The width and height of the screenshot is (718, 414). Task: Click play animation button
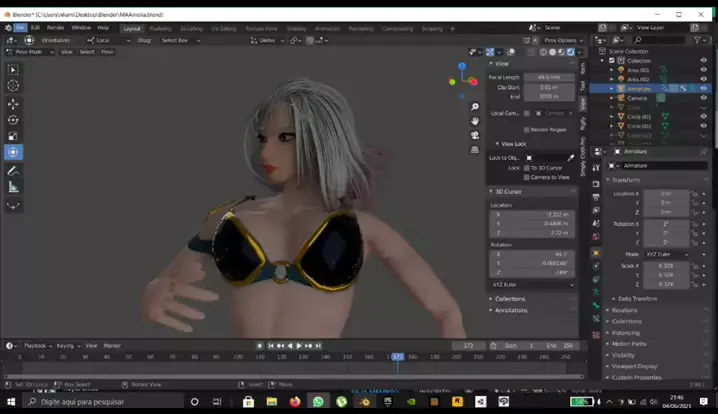pyautogui.click(x=299, y=346)
